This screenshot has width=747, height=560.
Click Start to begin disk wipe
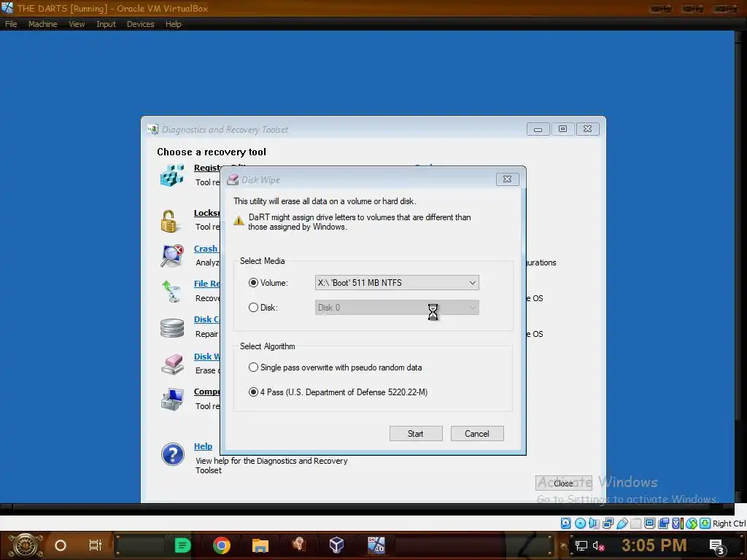[415, 434]
